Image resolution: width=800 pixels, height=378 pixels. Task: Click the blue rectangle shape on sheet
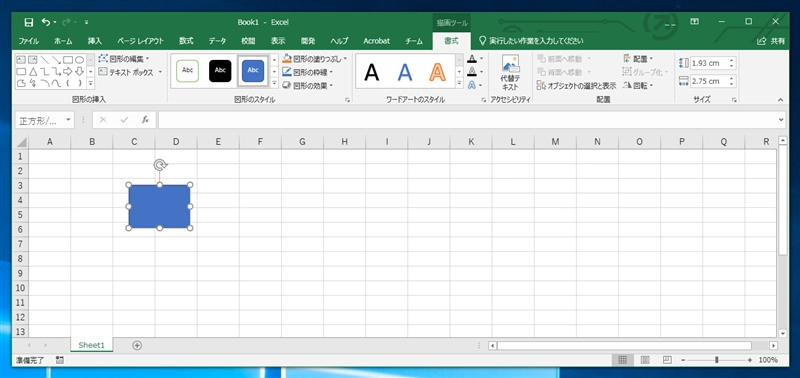pyautogui.click(x=159, y=207)
